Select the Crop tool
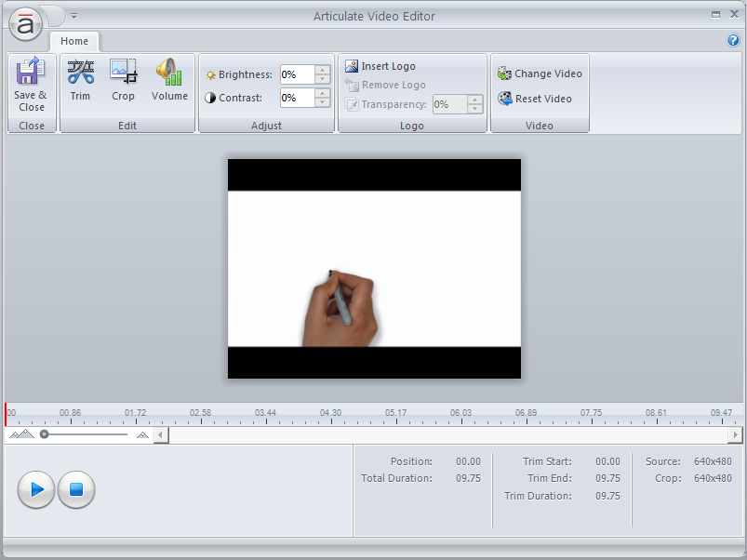The height and width of the screenshot is (560, 747). pos(124,80)
